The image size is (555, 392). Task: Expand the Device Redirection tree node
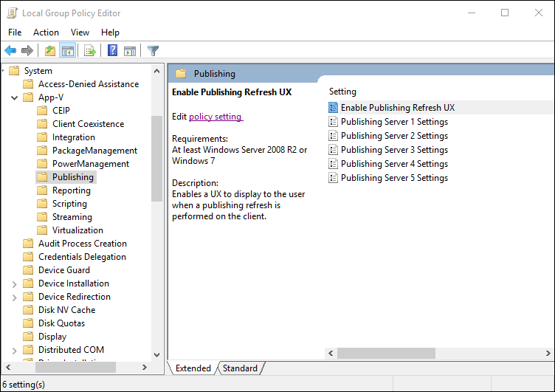point(15,297)
